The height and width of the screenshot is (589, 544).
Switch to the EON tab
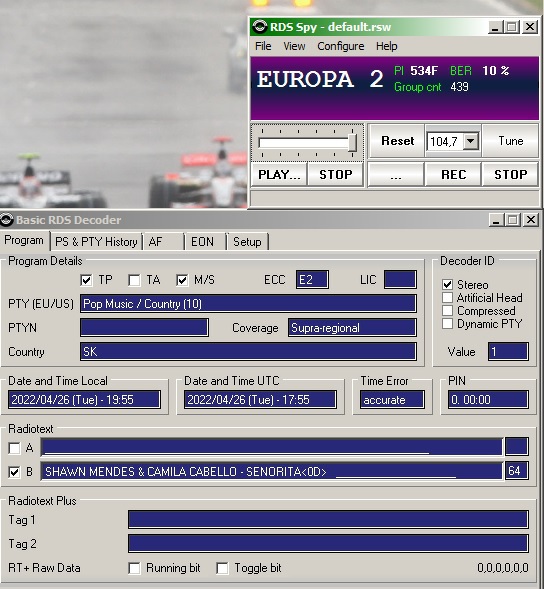(x=206, y=242)
